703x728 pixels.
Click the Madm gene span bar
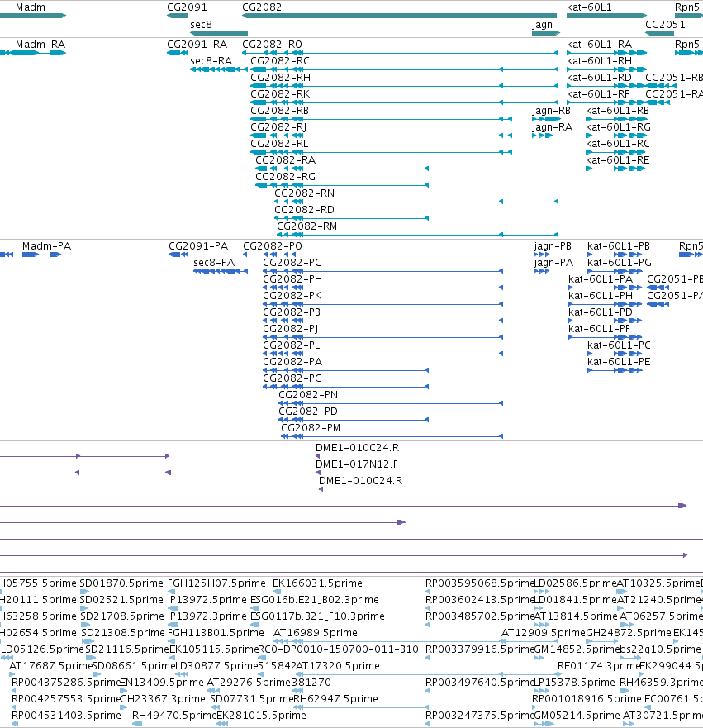tap(32, 16)
